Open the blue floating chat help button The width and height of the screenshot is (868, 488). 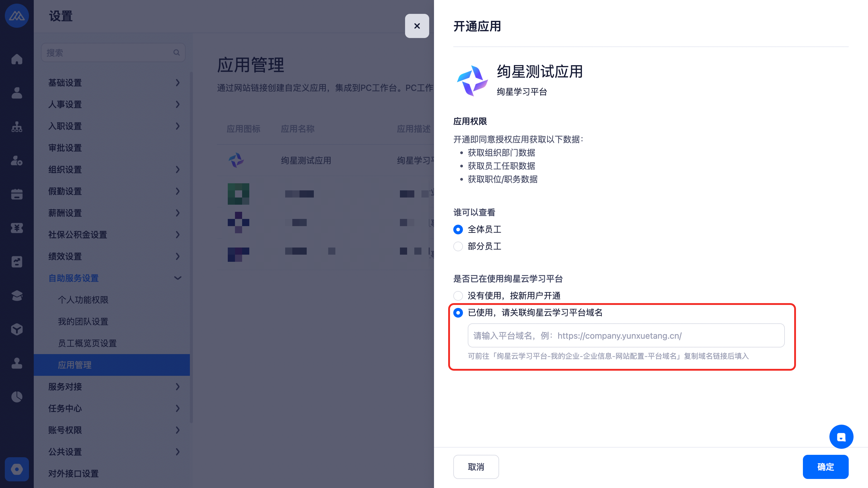point(841,437)
